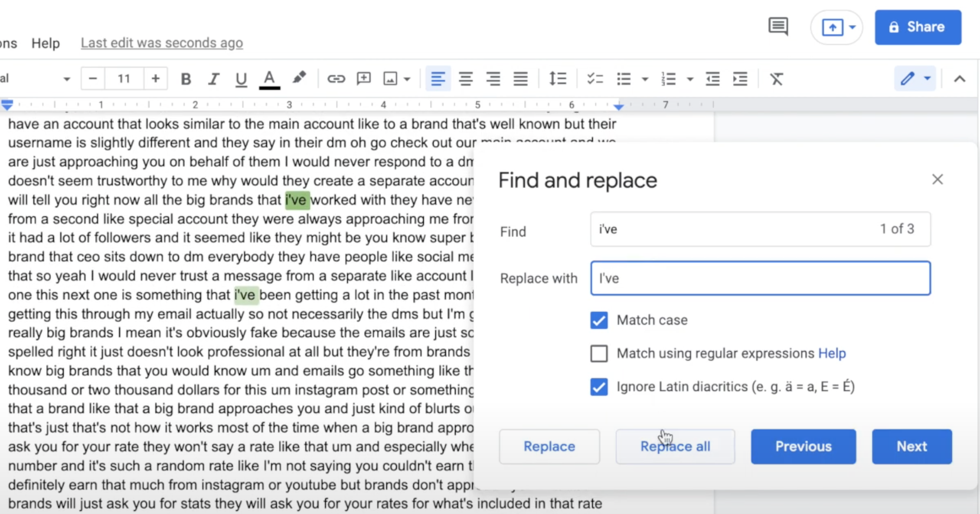Click the Share button
The height and width of the screenshot is (514, 980).
(x=918, y=27)
